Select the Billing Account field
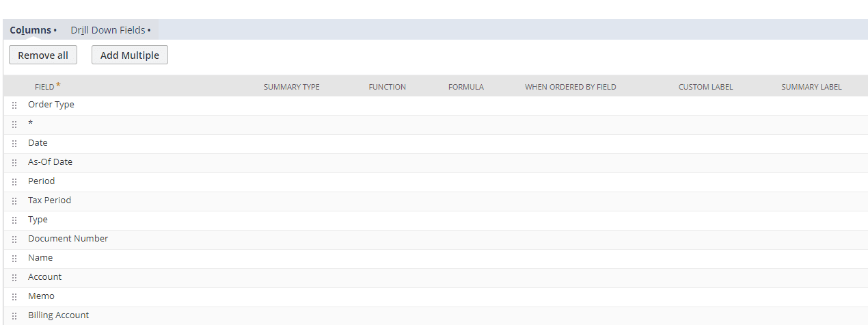868x325 pixels. pyautogui.click(x=58, y=315)
